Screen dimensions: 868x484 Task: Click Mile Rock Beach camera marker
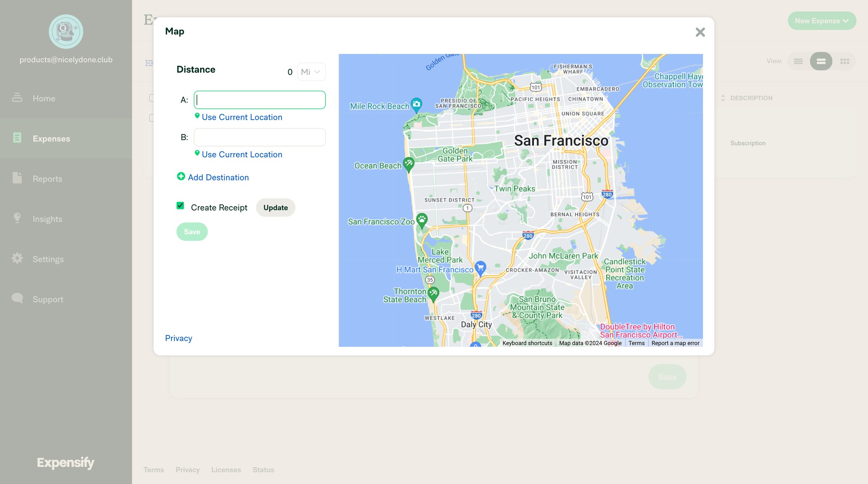pos(416,105)
